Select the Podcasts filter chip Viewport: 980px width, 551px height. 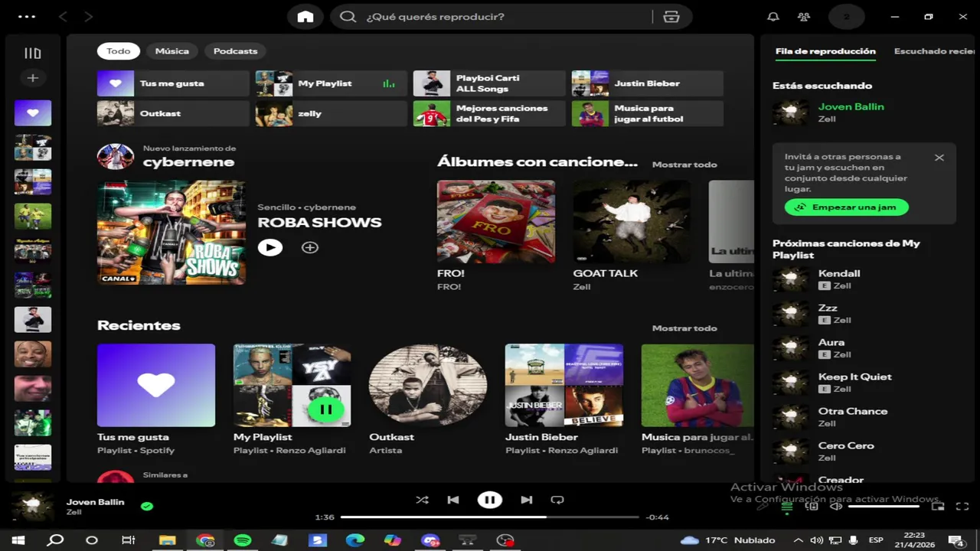coord(235,51)
